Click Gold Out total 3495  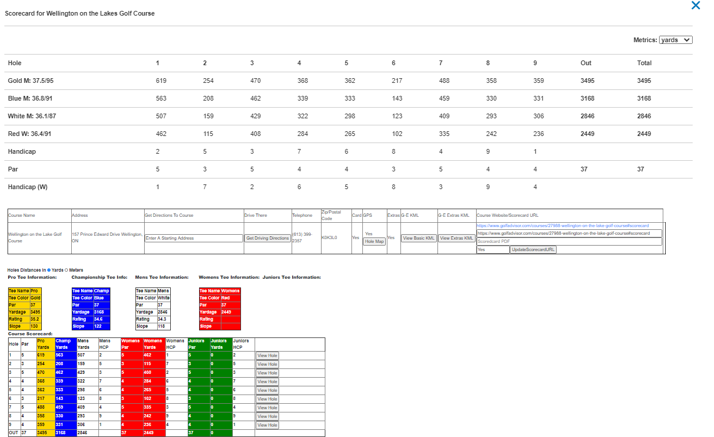(587, 81)
